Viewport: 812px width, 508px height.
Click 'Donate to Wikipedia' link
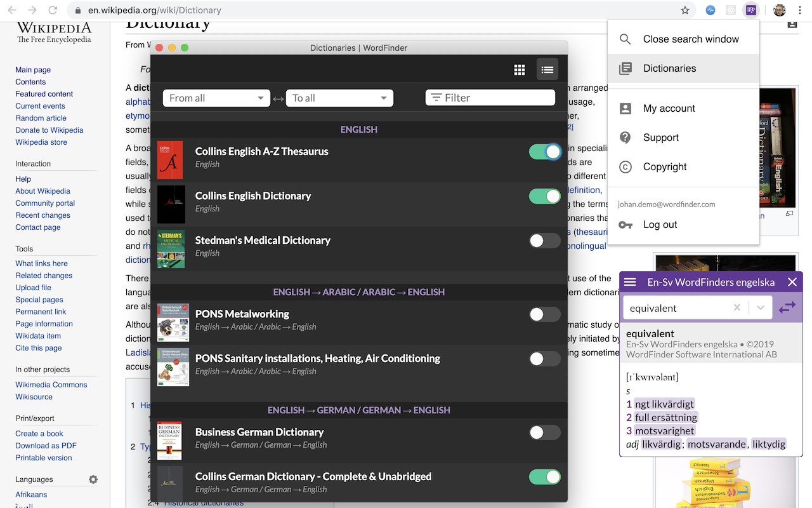49,130
